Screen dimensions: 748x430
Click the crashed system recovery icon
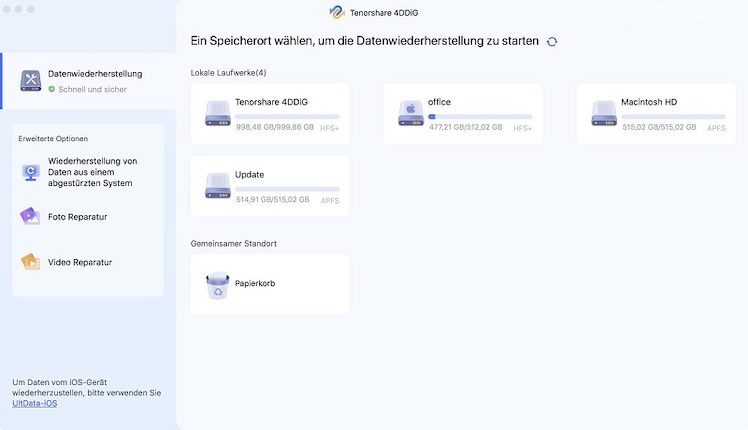[30, 172]
